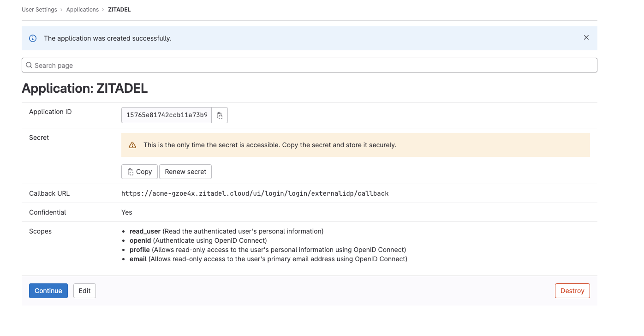
Task: Click the Callback URL text
Action: click(255, 193)
